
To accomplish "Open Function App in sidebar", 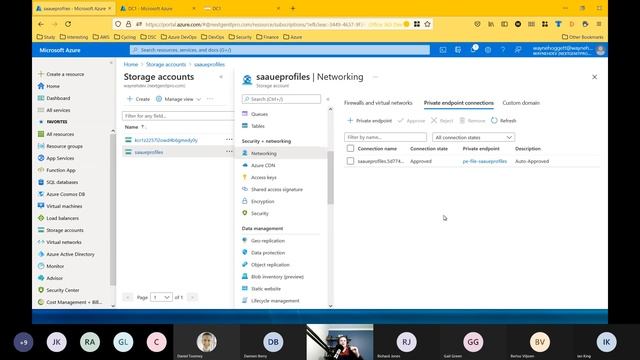I will [57, 170].
